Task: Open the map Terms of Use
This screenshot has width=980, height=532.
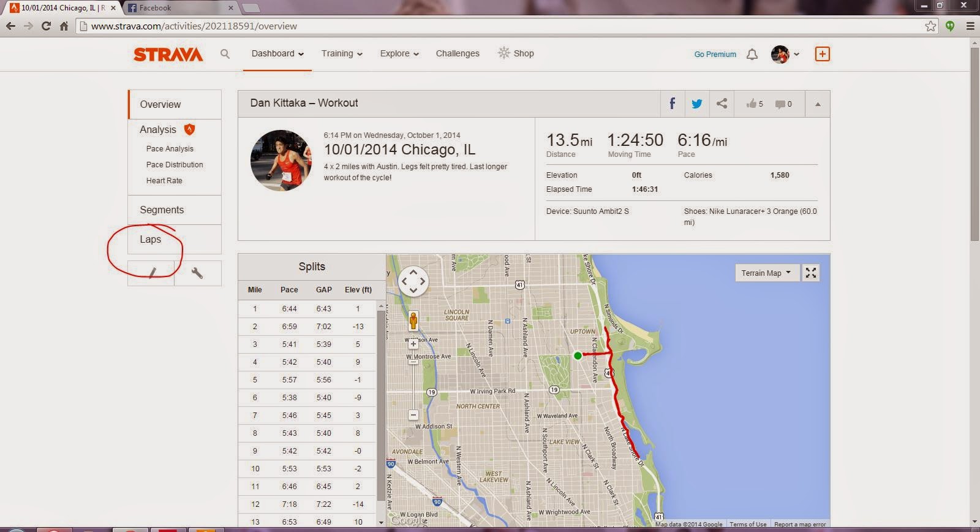Action: click(x=748, y=525)
